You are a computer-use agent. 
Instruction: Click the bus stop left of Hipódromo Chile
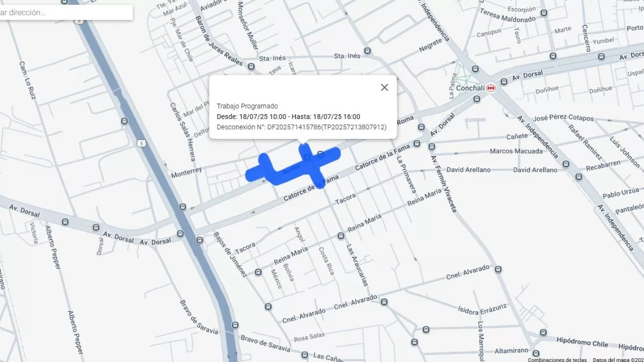pyautogui.click(x=543, y=333)
